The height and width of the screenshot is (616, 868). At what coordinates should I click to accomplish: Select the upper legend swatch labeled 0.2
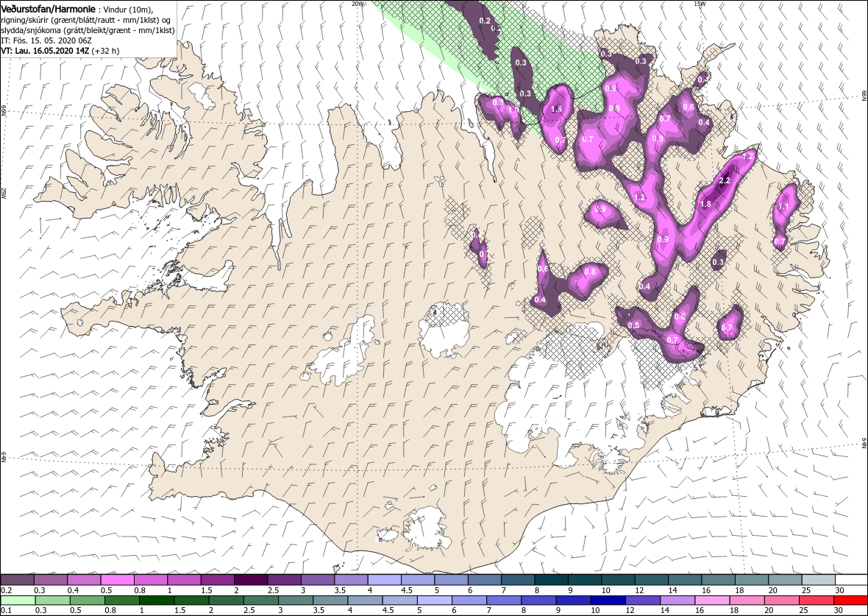[17, 580]
